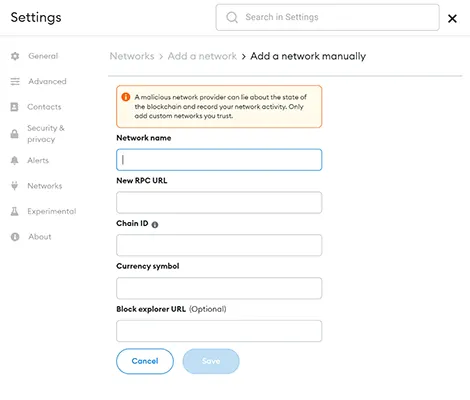Click the search magnifier icon
This screenshot has width=470, height=400.
tap(232, 17)
